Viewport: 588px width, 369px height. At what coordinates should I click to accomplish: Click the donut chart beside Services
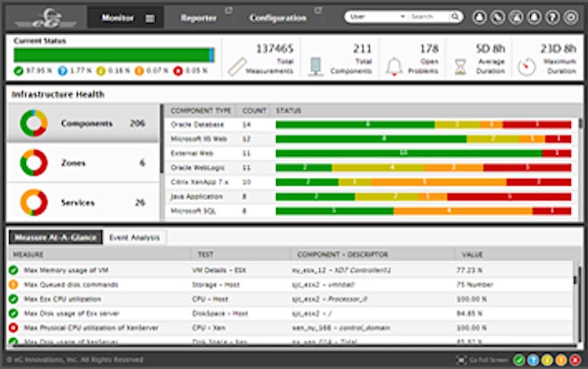point(33,202)
